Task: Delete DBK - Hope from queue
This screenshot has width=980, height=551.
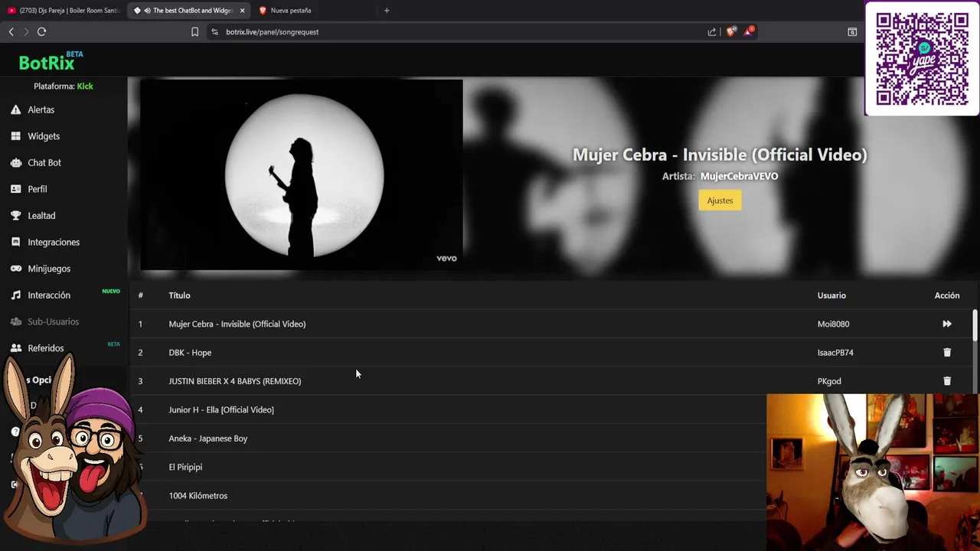Action: 947,353
